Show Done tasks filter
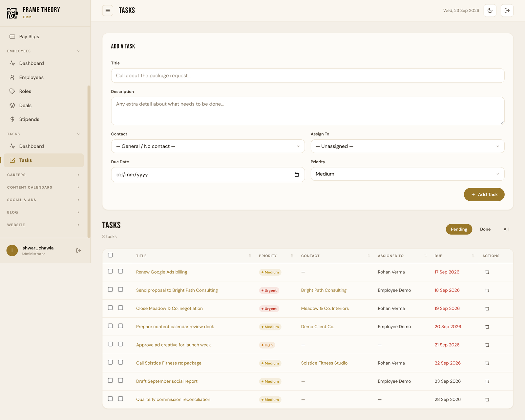This screenshot has height=420, width=525. coord(485,229)
